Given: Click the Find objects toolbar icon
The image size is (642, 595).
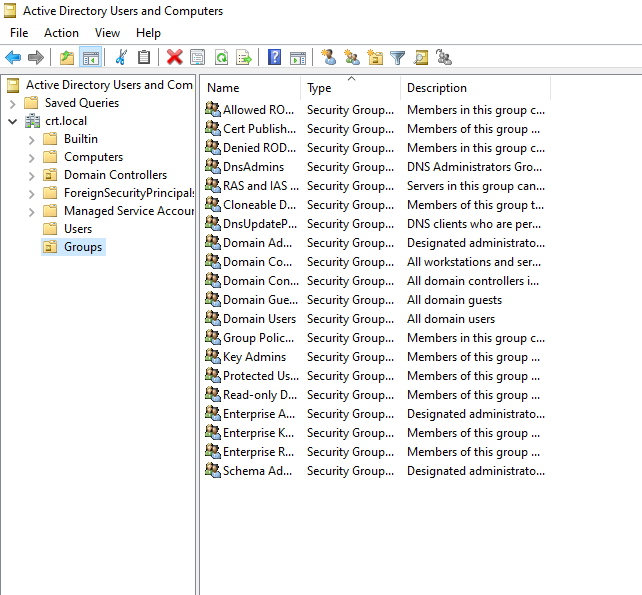Looking at the screenshot, I should (x=420, y=57).
